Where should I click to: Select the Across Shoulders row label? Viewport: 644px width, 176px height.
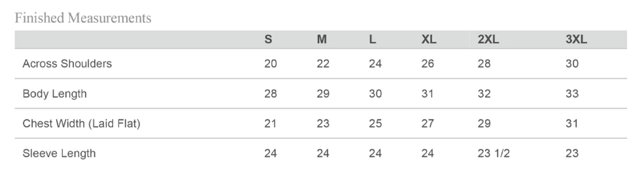tap(67, 63)
